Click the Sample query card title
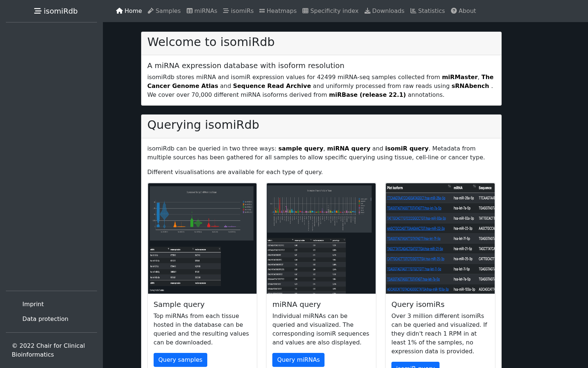The height and width of the screenshot is (368, 588). (x=179, y=304)
